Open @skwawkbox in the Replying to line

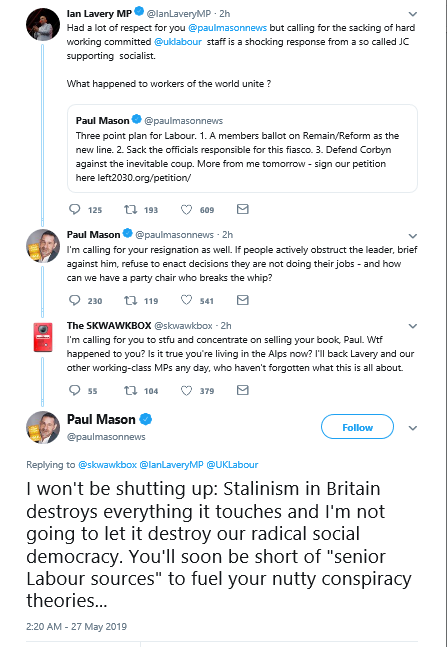click(107, 465)
